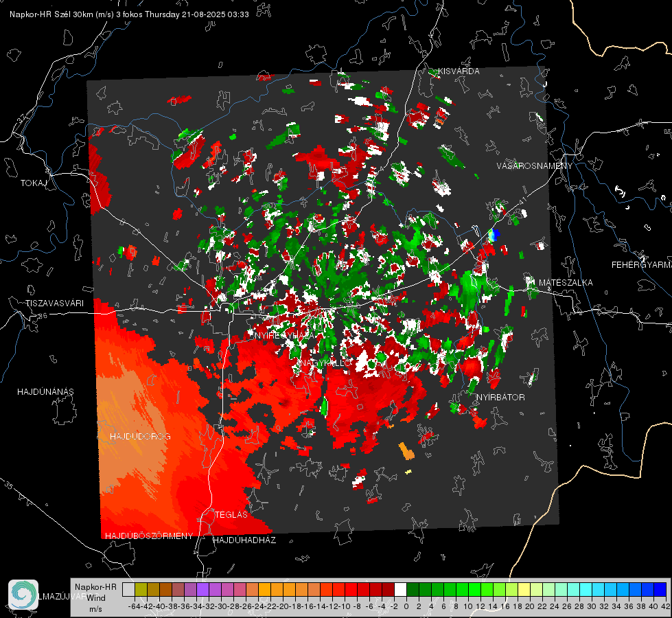The width and height of the screenshot is (672, 618).
Task: Click the legend value 20
Action: pyautogui.click(x=530, y=606)
